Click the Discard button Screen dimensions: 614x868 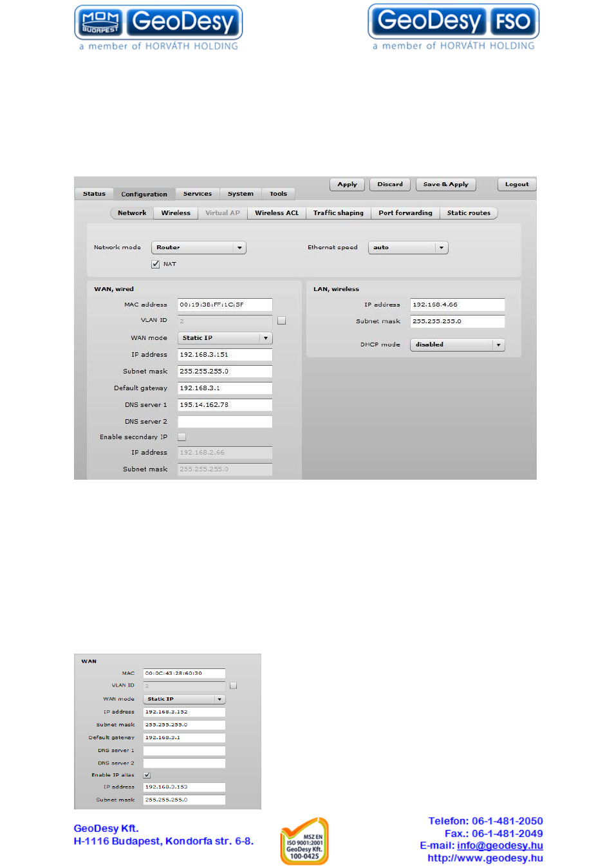[x=390, y=184]
